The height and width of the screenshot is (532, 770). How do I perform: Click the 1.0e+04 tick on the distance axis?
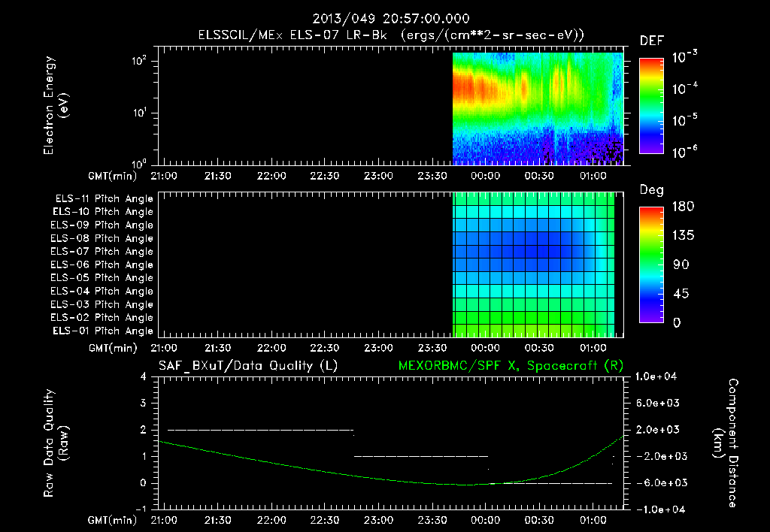(656, 377)
